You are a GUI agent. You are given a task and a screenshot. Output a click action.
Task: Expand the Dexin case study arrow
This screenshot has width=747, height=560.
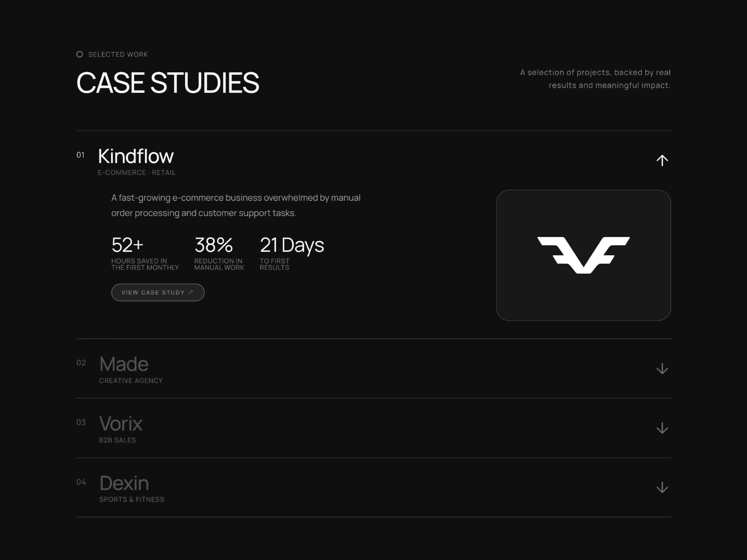(x=662, y=487)
